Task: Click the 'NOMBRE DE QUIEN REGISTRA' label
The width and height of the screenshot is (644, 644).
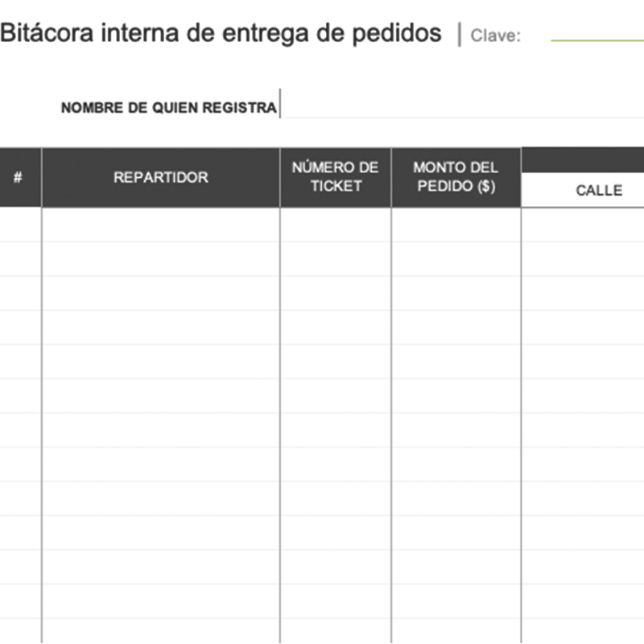Action: [168, 108]
